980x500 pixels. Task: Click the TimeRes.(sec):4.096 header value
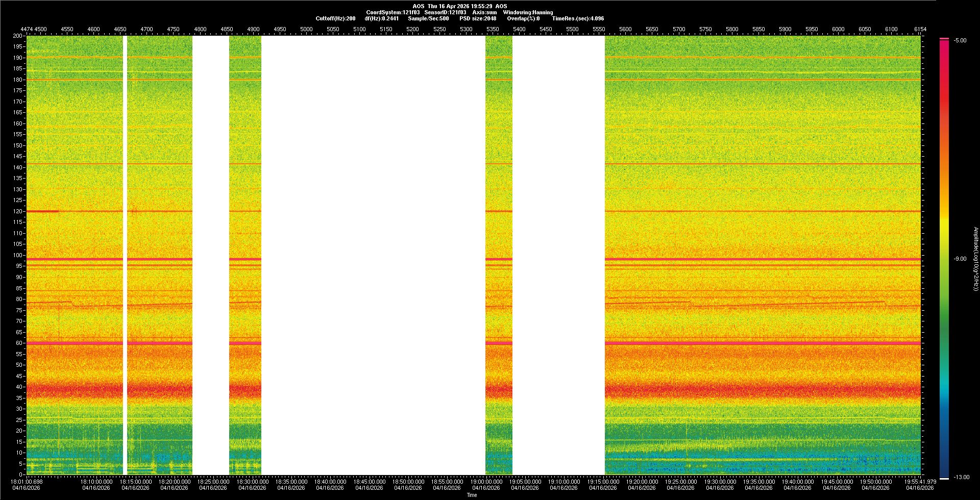(x=578, y=18)
